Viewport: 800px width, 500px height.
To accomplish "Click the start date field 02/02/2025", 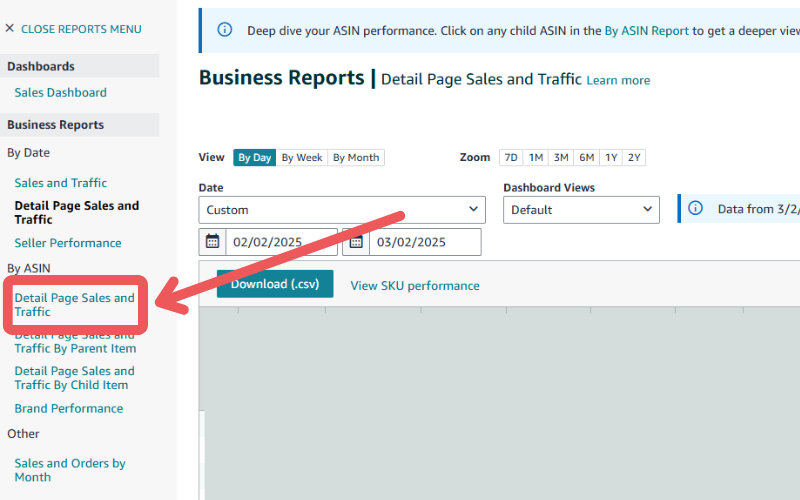I will point(281,242).
